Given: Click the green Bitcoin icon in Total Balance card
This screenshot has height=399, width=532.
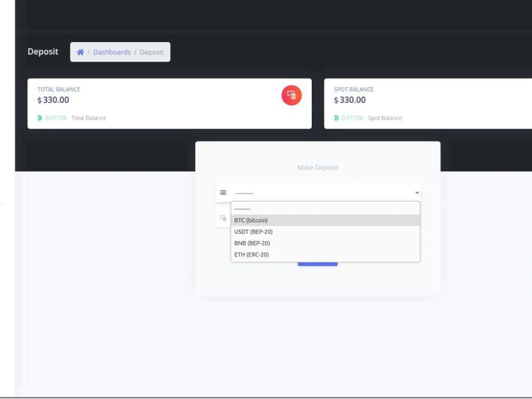Looking at the screenshot, I should point(40,118).
